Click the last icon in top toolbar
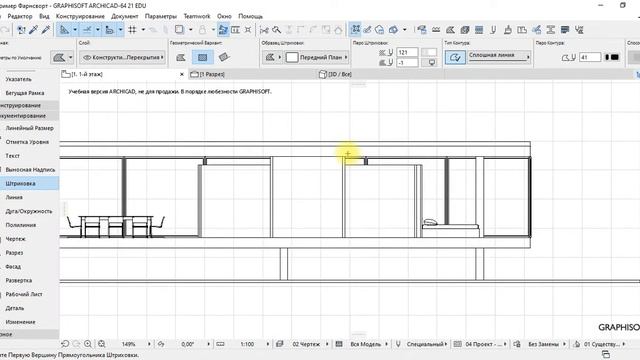640x360 pixels. click(579, 30)
